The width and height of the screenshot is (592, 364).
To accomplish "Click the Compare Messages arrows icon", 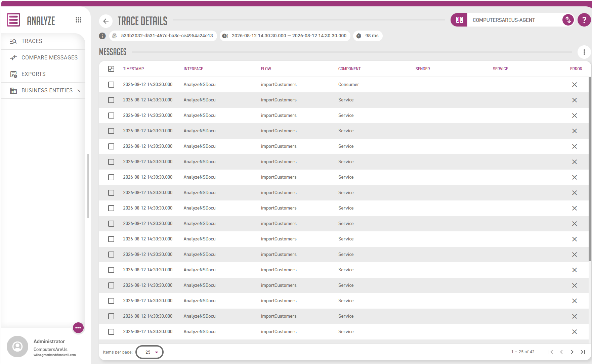I will click(x=13, y=58).
